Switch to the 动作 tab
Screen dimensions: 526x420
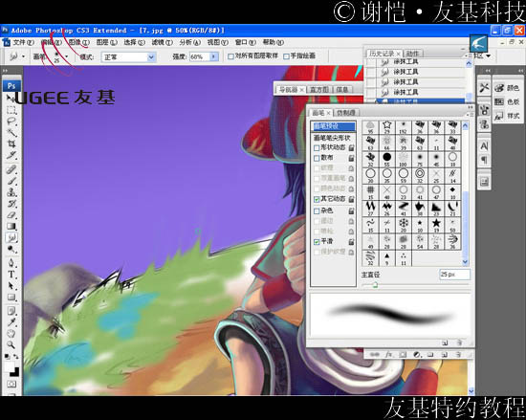pos(412,54)
